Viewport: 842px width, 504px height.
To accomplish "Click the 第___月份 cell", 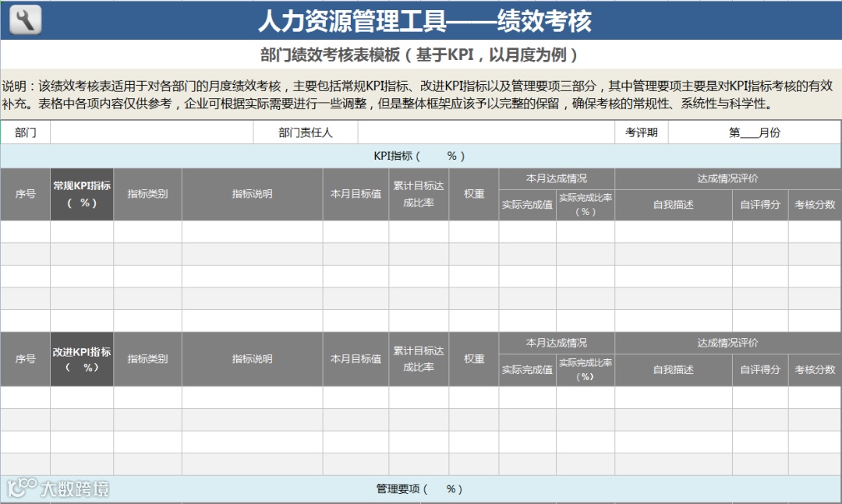I will [x=755, y=132].
